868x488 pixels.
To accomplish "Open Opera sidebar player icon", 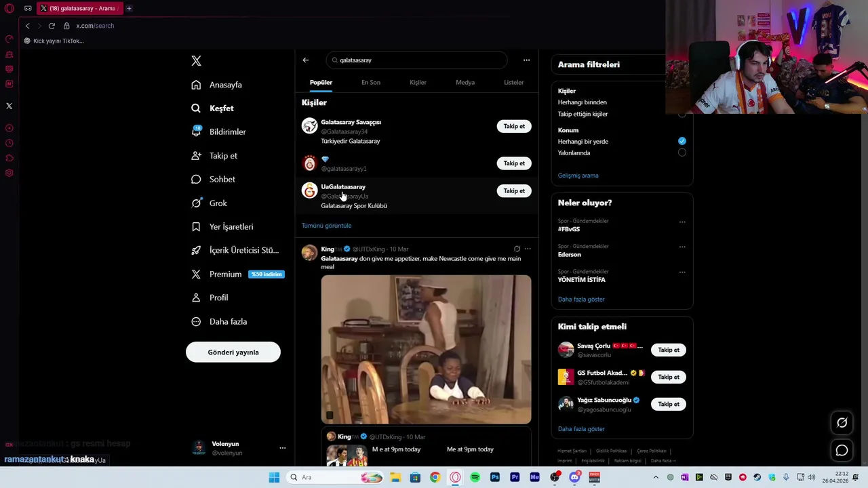I will [x=9, y=128].
